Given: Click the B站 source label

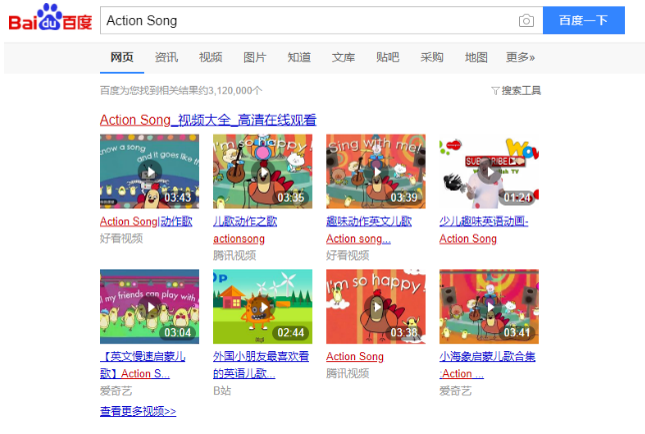Looking at the screenshot, I should click(x=222, y=391).
